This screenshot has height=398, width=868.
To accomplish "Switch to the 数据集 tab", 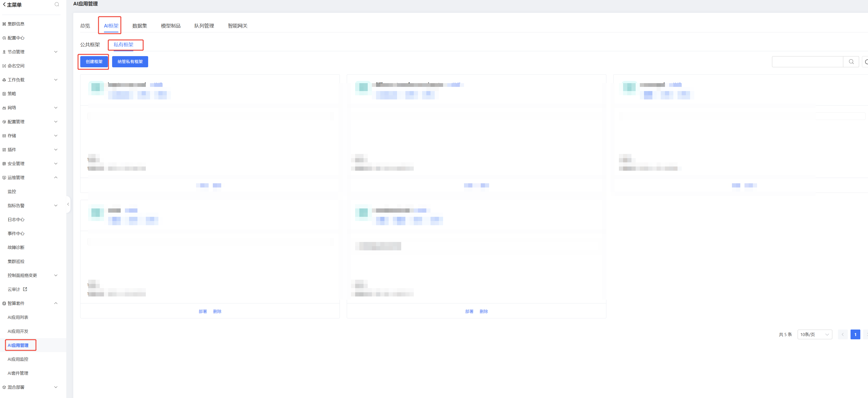I will point(140,26).
